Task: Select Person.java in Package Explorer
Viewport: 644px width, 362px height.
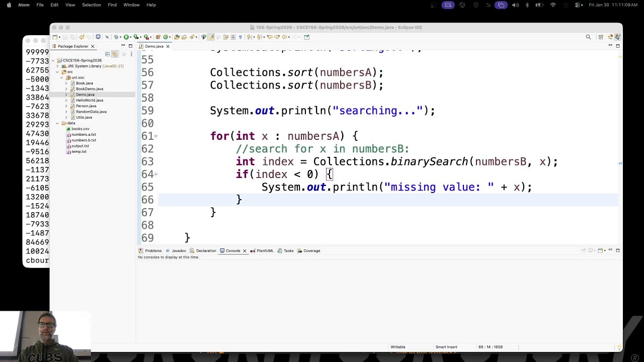Action: pos(86,106)
